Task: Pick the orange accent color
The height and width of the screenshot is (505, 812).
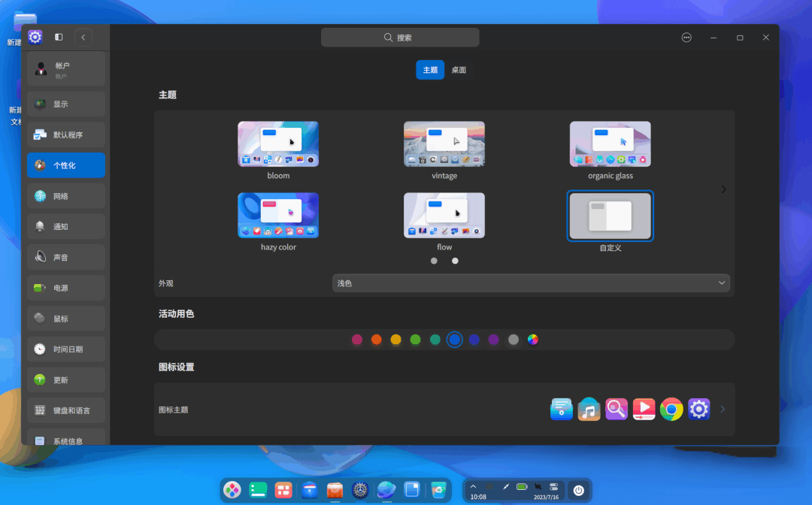Action: [x=377, y=340]
